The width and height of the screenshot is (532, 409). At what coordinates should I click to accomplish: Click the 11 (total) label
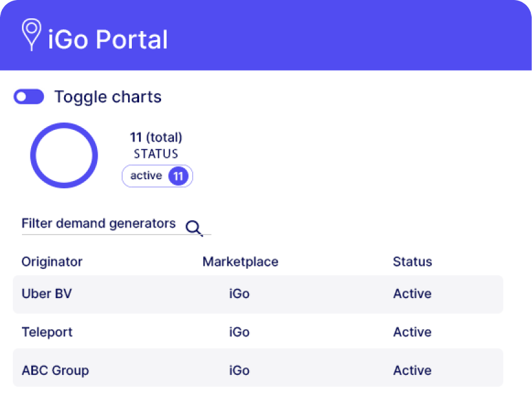click(156, 138)
